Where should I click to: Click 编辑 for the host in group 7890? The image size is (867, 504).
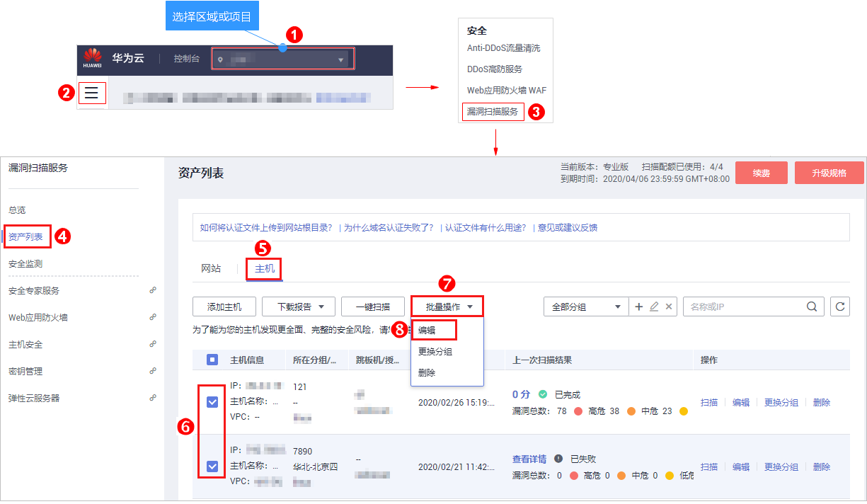point(741,466)
